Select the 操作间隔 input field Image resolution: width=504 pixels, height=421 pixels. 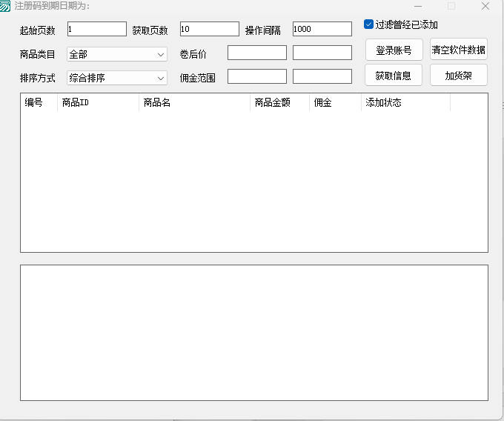(x=322, y=29)
